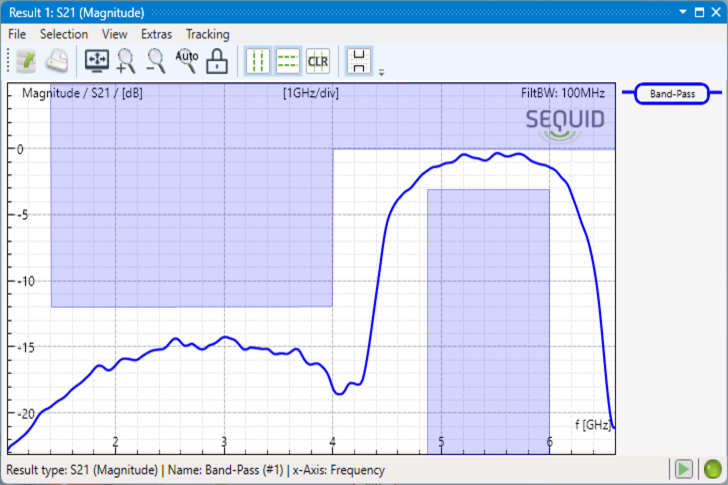Click the CLR clear markers button
Viewport: 728px width, 485px height.
click(x=318, y=61)
